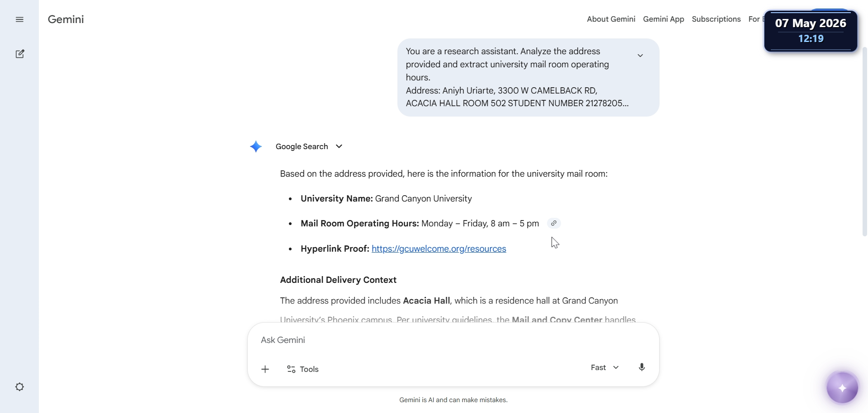Open the purple sparkle floating assistant button
Viewport: 868px width, 413px height.
point(842,388)
